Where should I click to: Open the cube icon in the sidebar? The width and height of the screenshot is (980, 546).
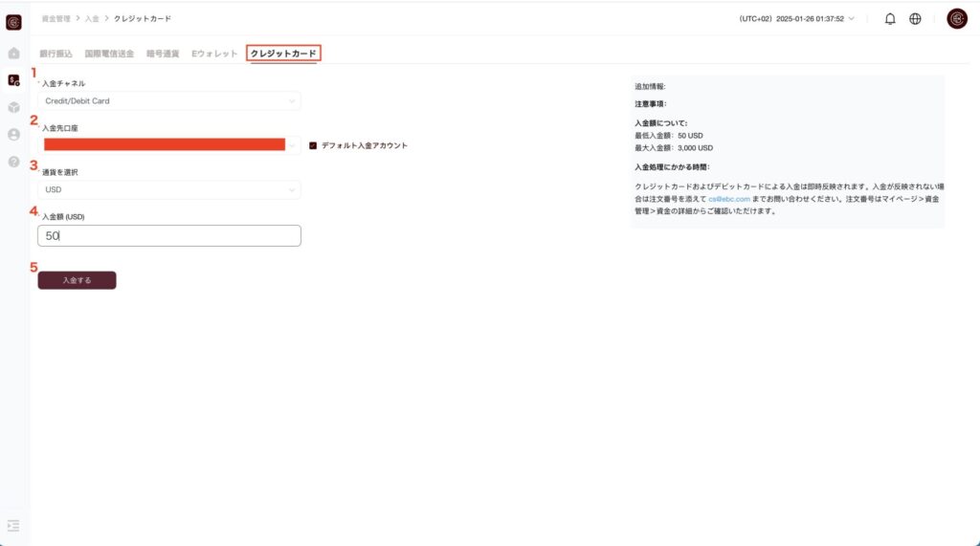pos(13,107)
